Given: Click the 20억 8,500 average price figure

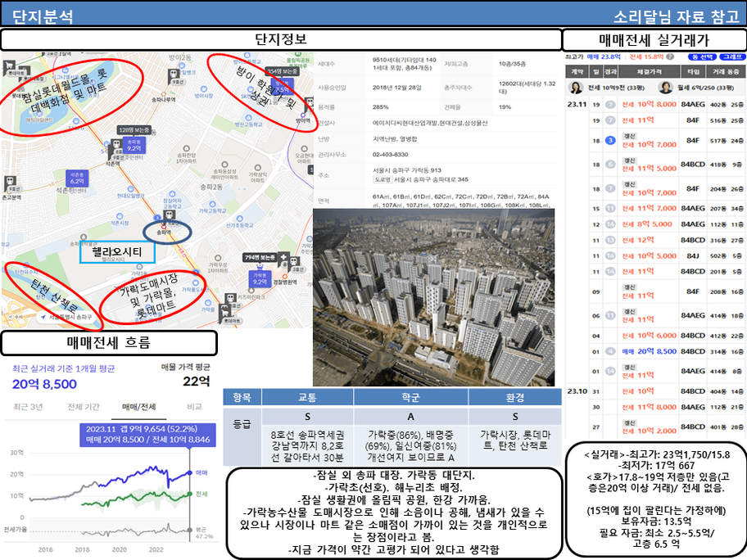Looking at the screenshot, I should click(x=44, y=384).
